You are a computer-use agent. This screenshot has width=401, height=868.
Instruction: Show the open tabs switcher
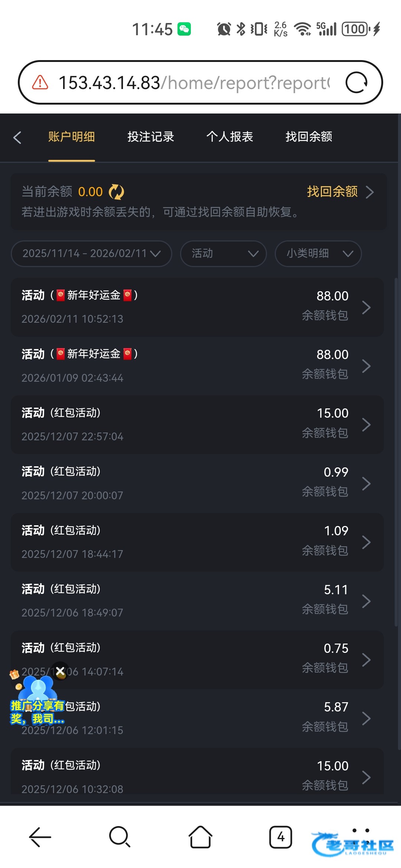point(280,837)
